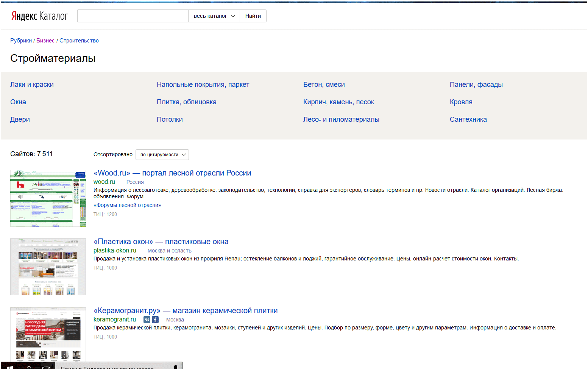Click ТИЦ: 1000 under keramogranit.ru
This screenshot has height=370, width=588.
(105, 337)
